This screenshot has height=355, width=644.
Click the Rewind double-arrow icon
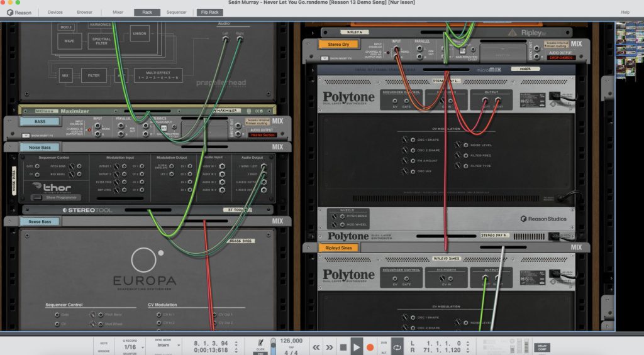tap(316, 347)
